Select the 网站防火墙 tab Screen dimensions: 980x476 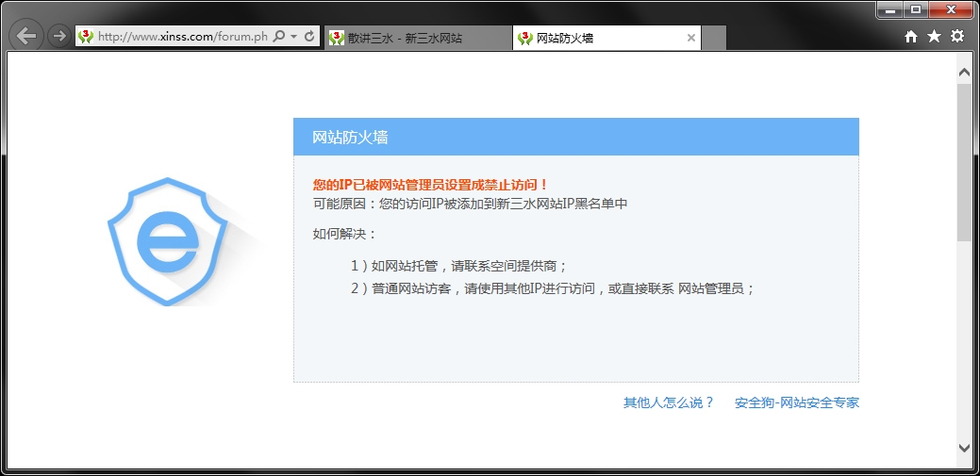[606, 38]
